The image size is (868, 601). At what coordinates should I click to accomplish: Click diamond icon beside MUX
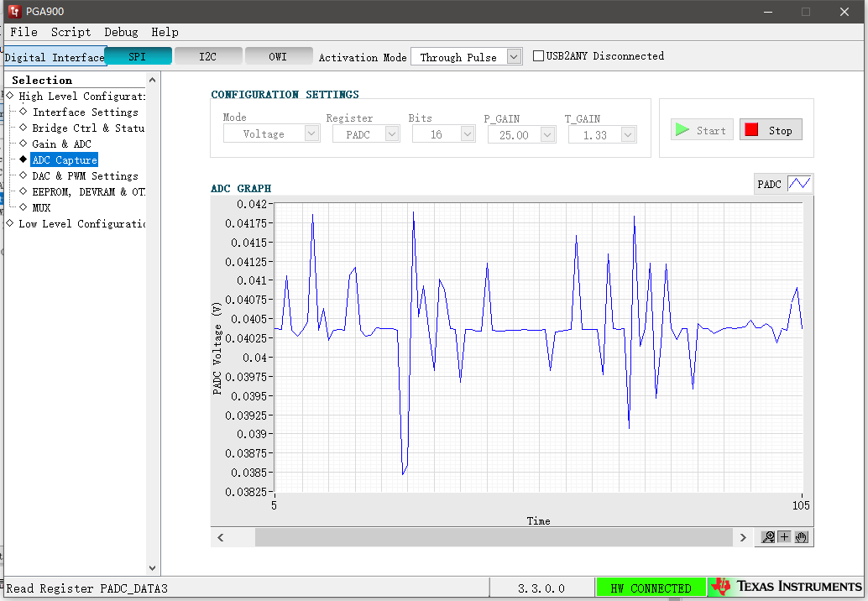tap(24, 207)
